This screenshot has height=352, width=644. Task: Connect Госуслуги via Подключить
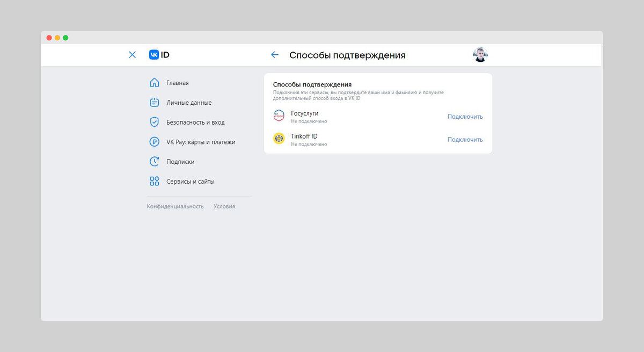pos(465,117)
